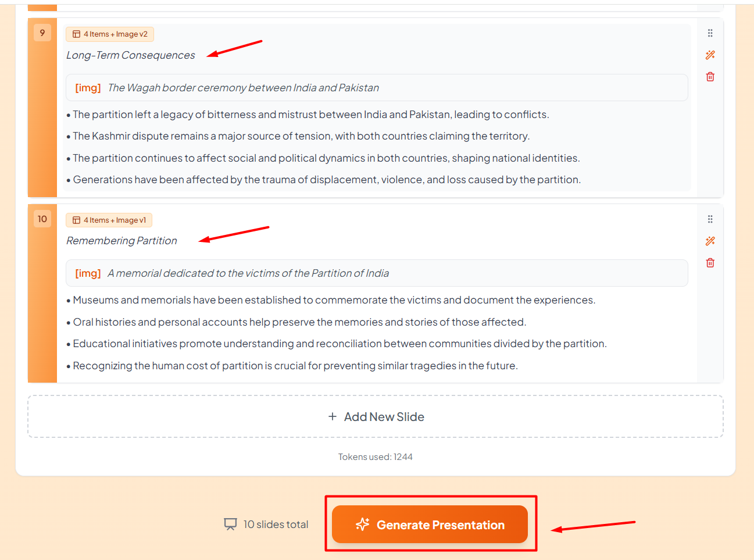This screenshot has height=560, width=754.
Task: Click the Kashmir dispute bullet point
Action: click(301, 136)
